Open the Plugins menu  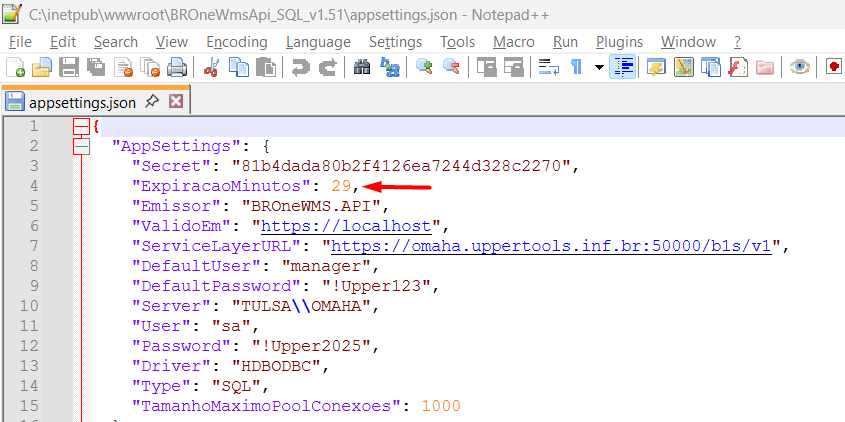pos(619,42)
